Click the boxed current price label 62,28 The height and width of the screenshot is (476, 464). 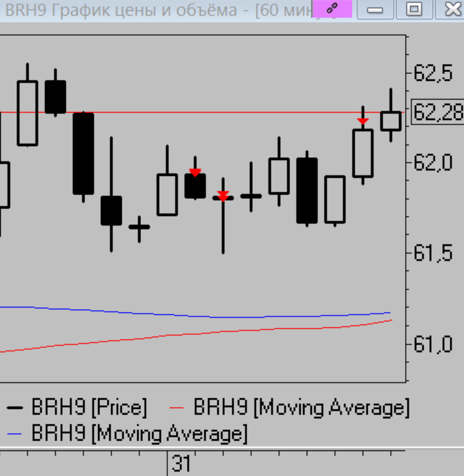click(438, 112)
